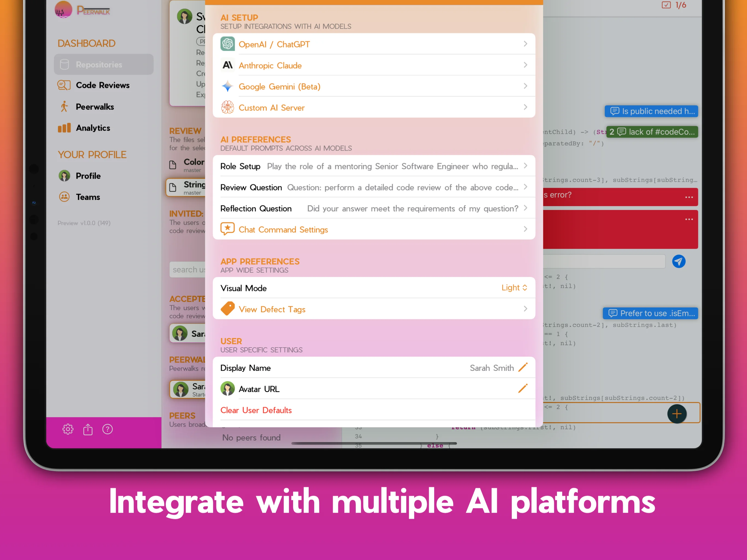747x560 pixels.
Task: Click the Custom AI Server brain icon
Action: (227, 107)
